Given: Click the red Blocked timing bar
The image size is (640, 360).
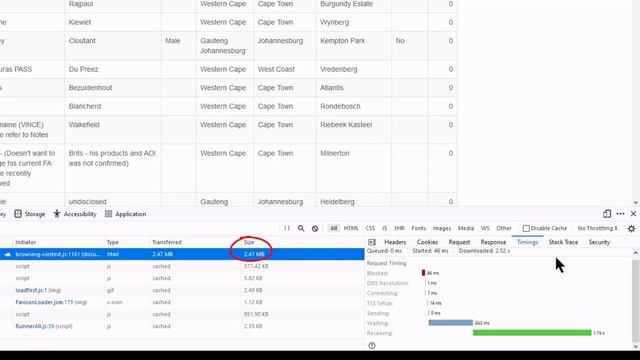Looking at the screenshot, I should (x=423, y=273).
